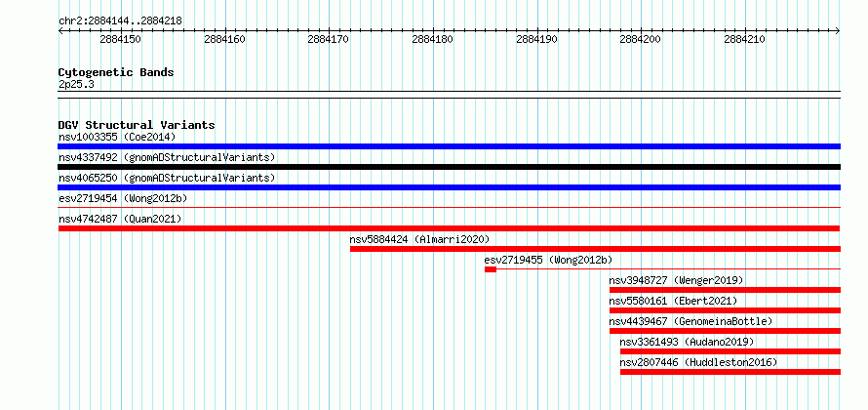Open nsv2807446 (Huddleston2016) variant label

pyautogui.click(x=698, y=362)
